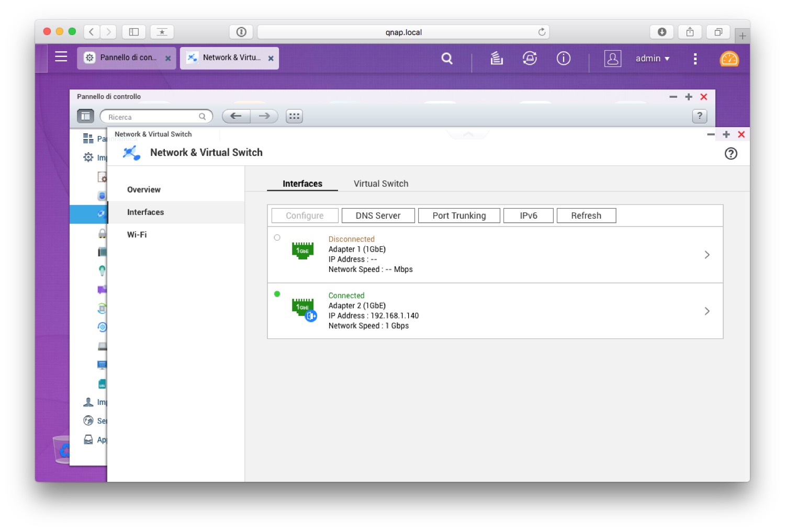The height and width of the screenshot is (532, 785).
Task: Click "Network Speed : -- Mbps" text
Action: tap(371, 269)
